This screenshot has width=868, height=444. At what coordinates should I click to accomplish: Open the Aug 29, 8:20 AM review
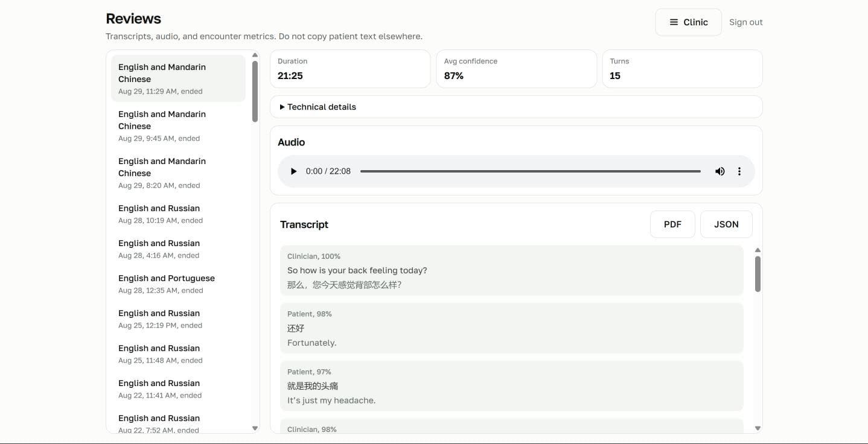178,173
